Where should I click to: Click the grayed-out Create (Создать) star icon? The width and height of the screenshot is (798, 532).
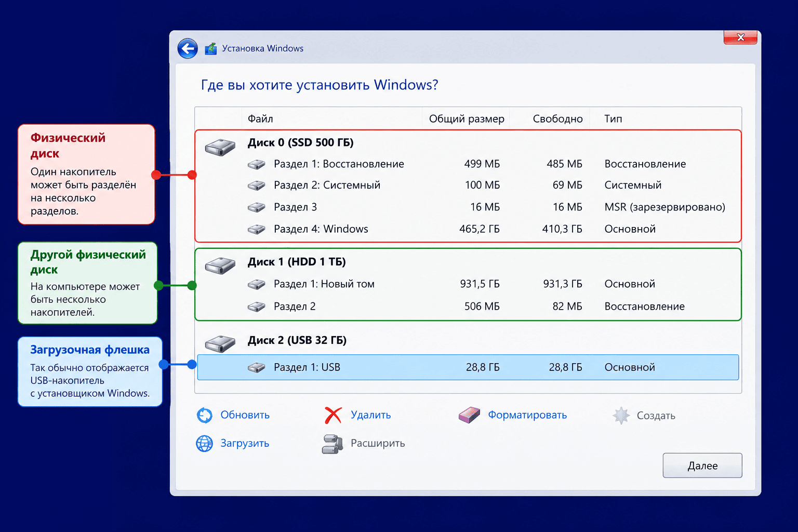point(621,415)
